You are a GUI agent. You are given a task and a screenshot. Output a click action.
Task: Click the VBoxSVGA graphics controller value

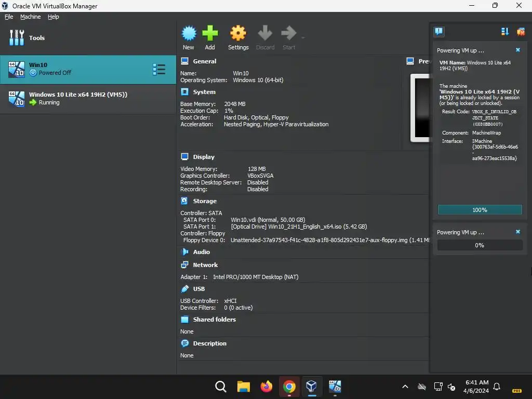coord(260,176)
